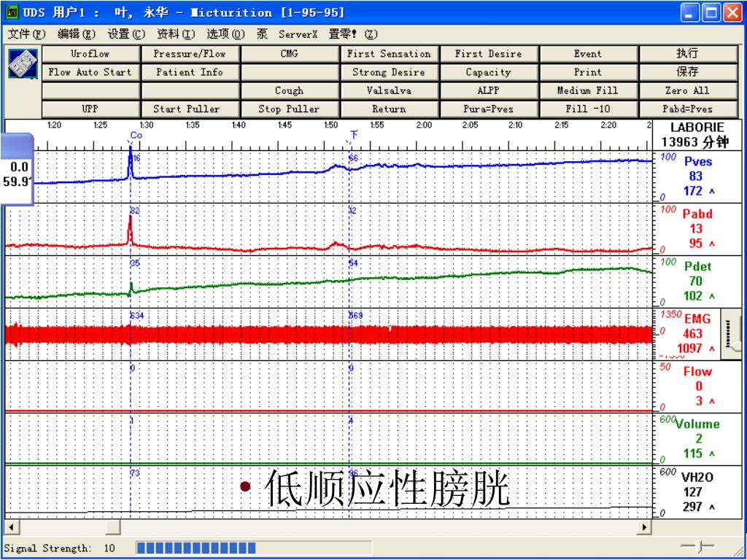The height and width of the screenshot is (560, 747).
Task: Click the LABORIE brand text
Action: 697,128
